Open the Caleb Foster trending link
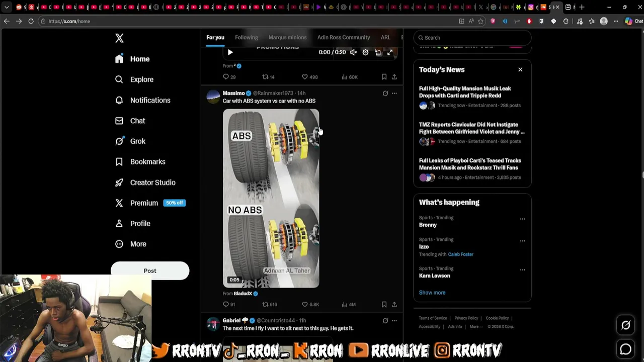Viewport: 644px width, 362px height. [x=460, y=254]
